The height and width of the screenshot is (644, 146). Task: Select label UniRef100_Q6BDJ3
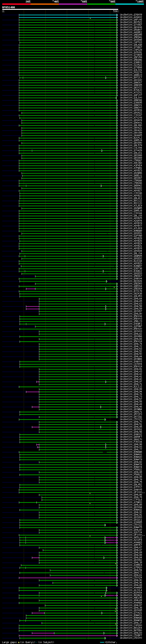point(131,75)
